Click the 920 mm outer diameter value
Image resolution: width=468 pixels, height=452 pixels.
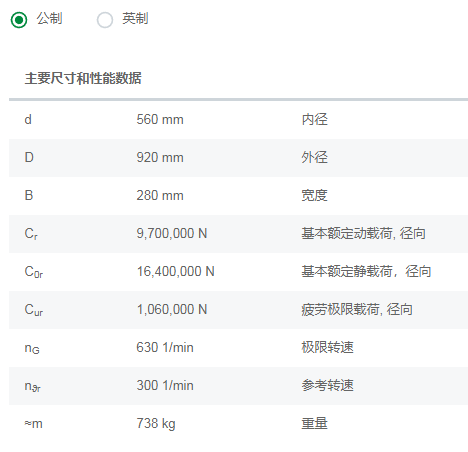pos(160,158)
